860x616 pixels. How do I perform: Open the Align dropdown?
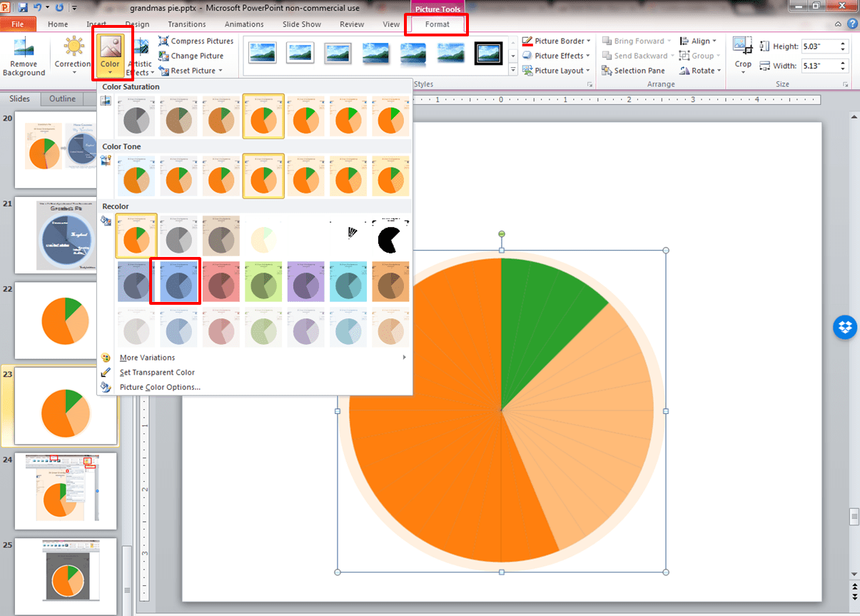(x=699, y=41)
